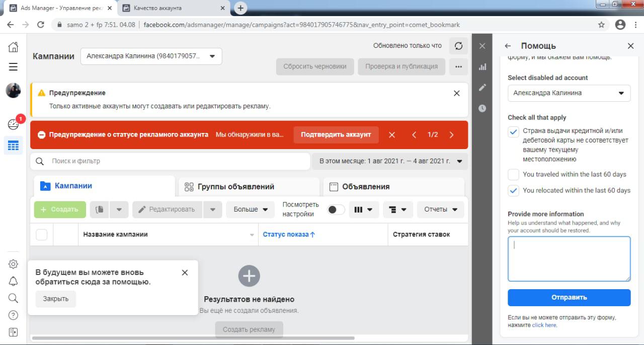Close the side rail with X icon
644x345 pixels.
click(x=482, y=46)
